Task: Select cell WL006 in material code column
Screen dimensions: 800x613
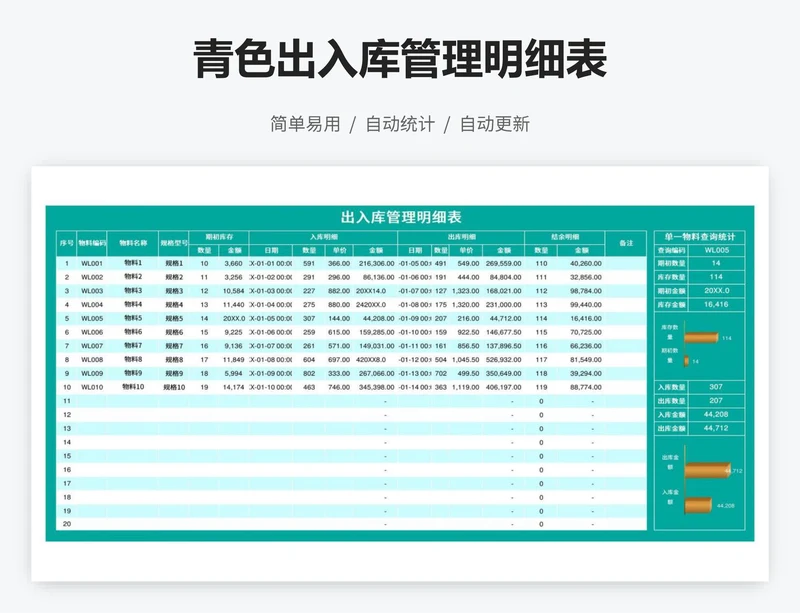Action: tap(92, 332)
